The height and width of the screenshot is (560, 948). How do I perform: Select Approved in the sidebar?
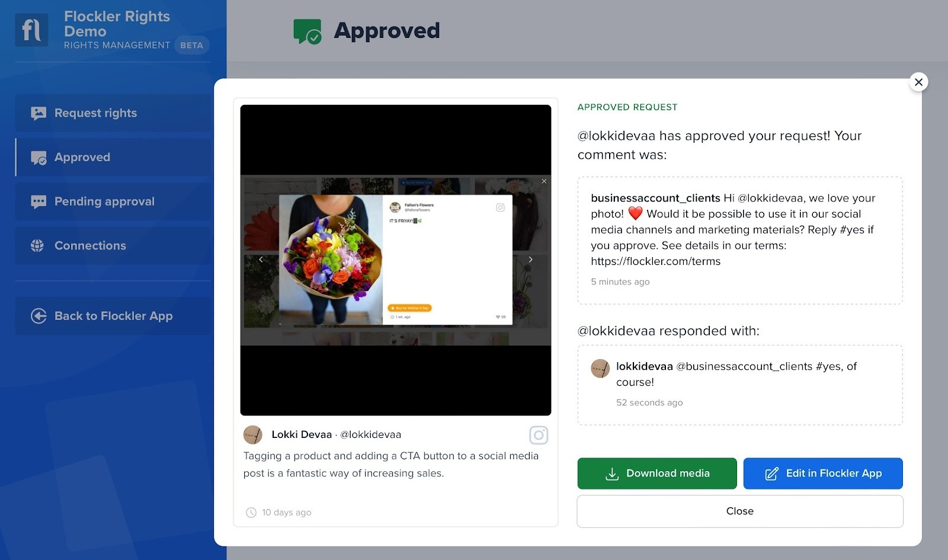113,157
